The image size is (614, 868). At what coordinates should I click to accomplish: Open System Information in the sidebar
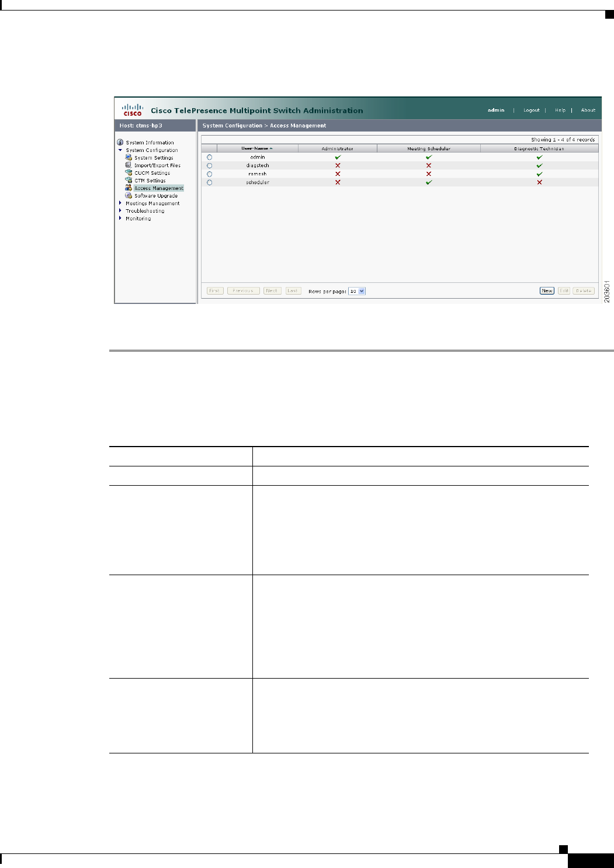pos(150,143)
